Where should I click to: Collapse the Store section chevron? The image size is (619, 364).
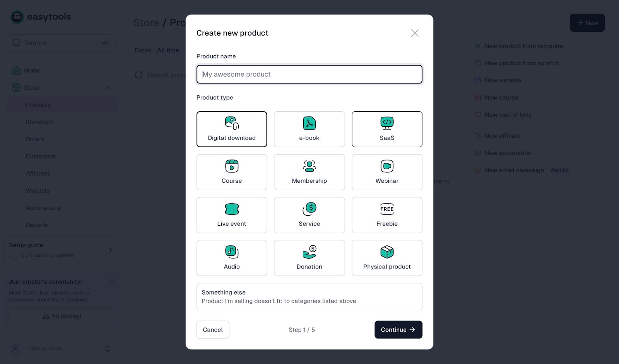pyautogui.click(x=108, y=88)
